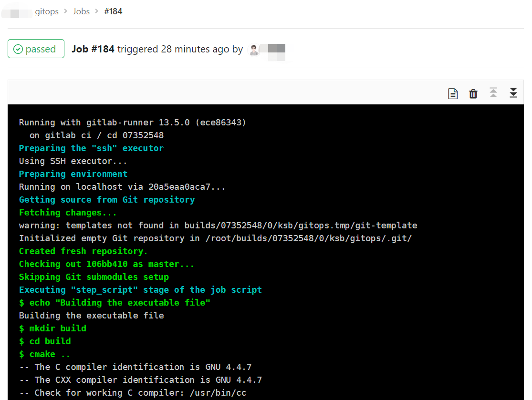Viewport: 532px width, 400px height.
Task: Click the 'Fetching changes...' log line
Action: coord(68,213)
